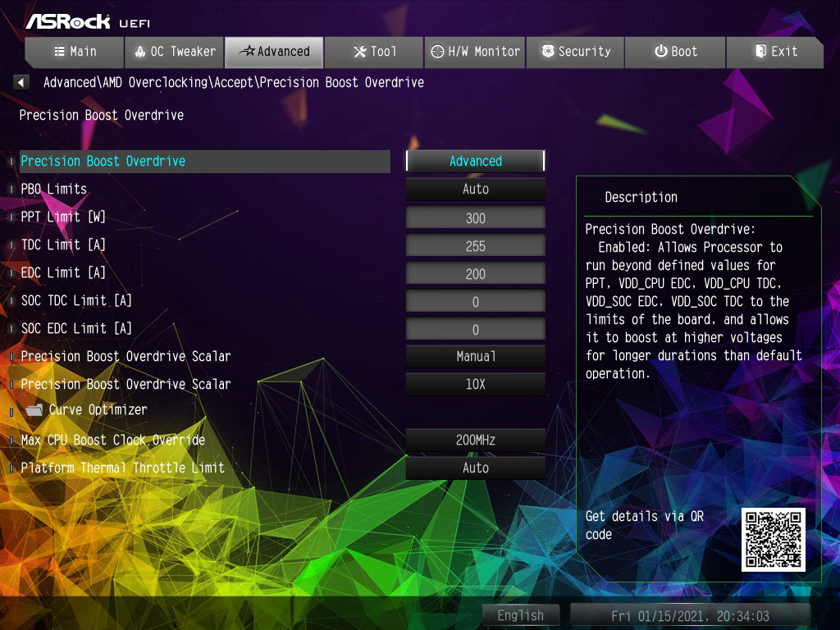Select the SOC TDC Limit [A] label

(x=76, y=300)
